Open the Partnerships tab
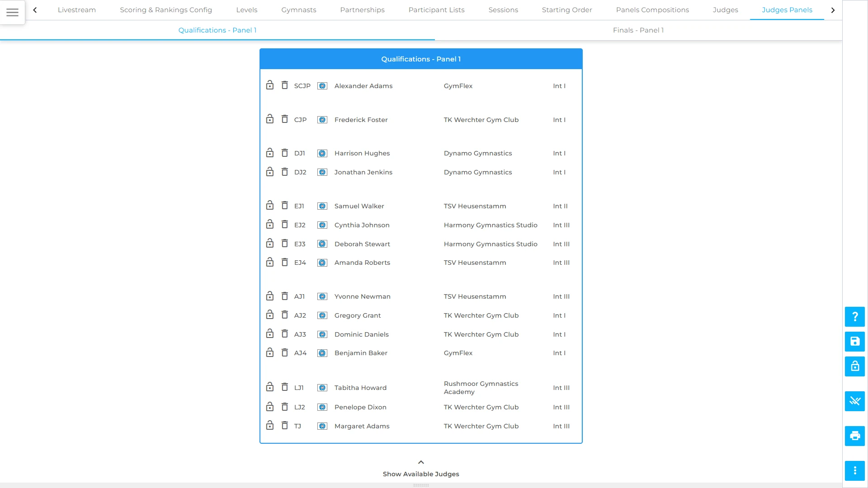Image resolution: width=868 pixels, height=488 pixels. [x=363, y=10]
